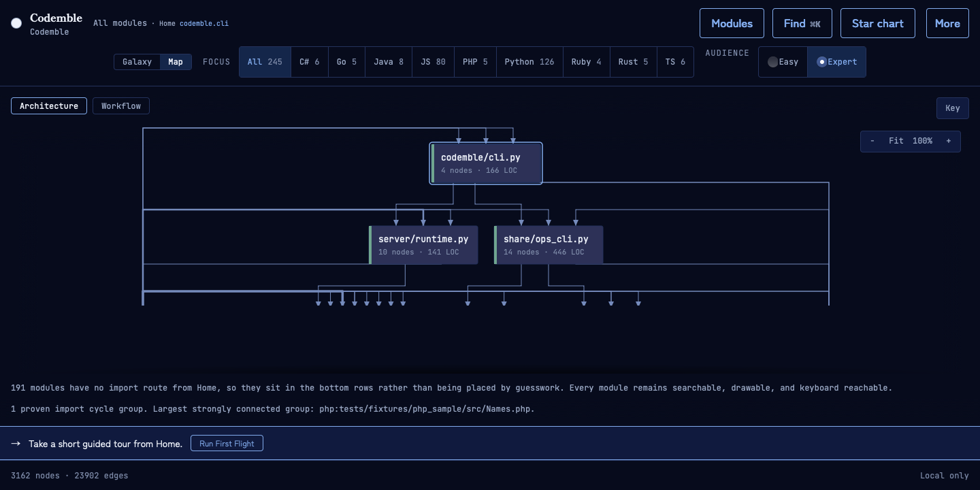Screen dimensions: 980x490
Task: Fit the map to the view
Action: [896, 141]
